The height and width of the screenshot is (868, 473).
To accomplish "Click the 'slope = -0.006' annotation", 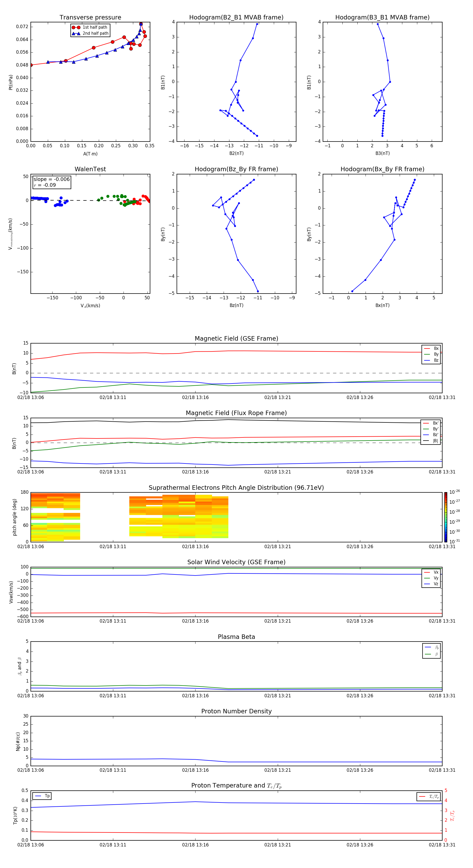I will click(52, 179).
